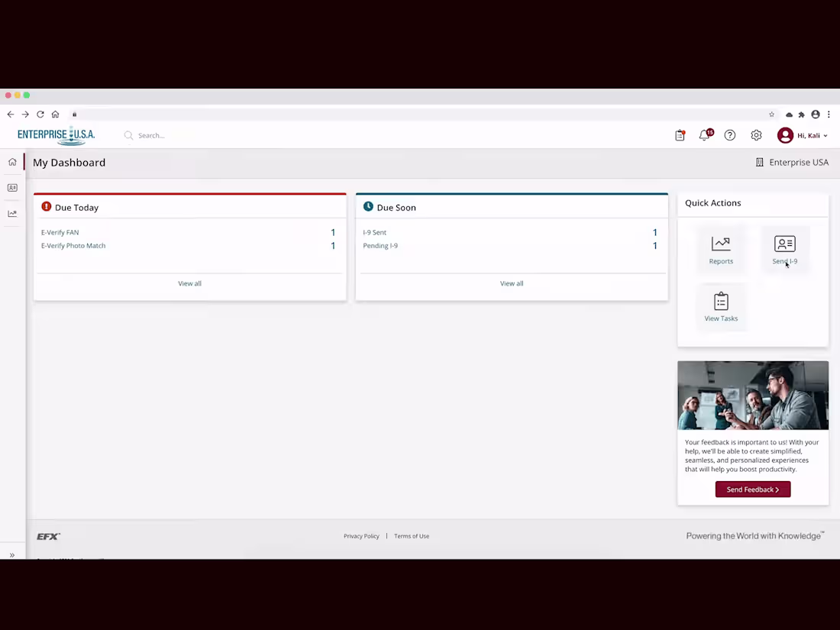Click the clipboard tasks icon in the header
This screenshot has height=630, width=840.
pos(680,135)
